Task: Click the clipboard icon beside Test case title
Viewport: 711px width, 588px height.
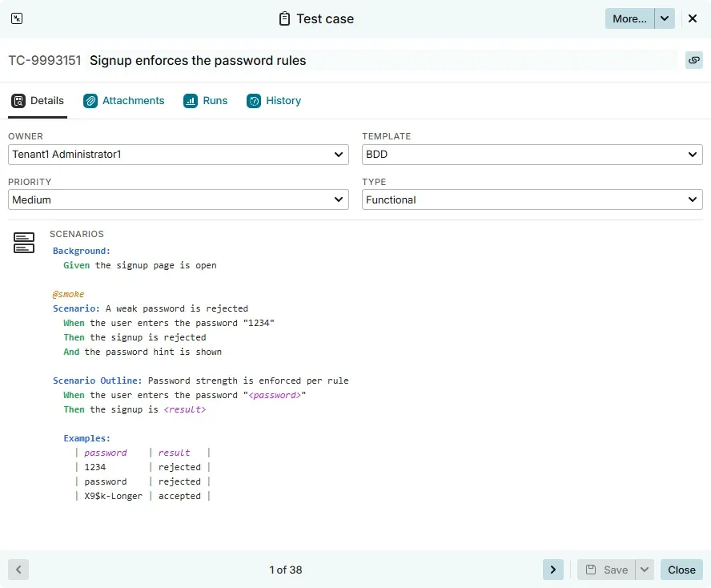Action: pos(284,18)
